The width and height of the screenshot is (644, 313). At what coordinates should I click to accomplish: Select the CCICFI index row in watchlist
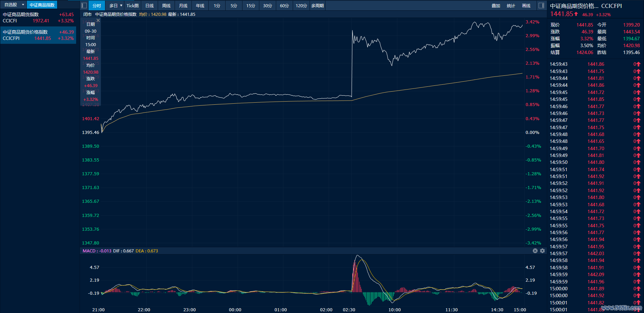38,18
